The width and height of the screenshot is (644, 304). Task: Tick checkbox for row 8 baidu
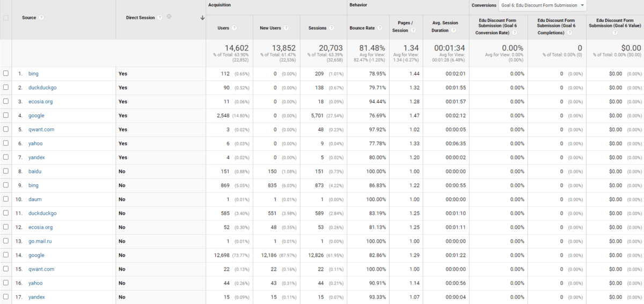[x=6, y=171]
